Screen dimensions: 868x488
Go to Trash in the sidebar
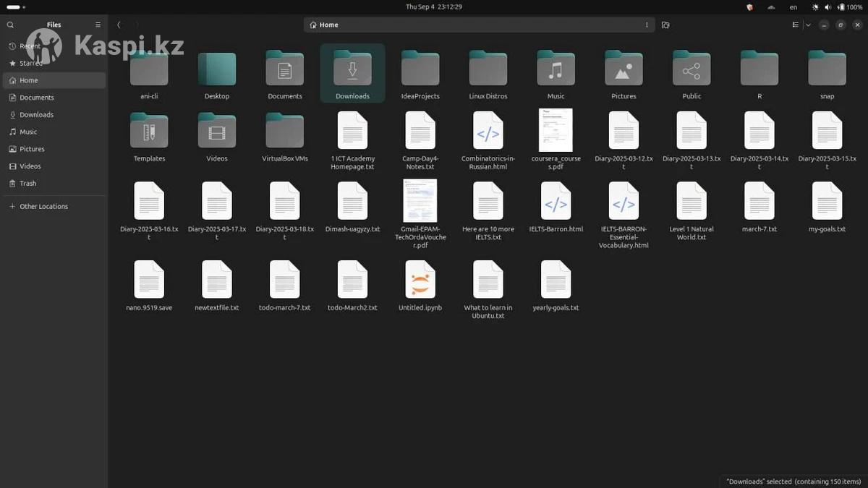(28, 184)
